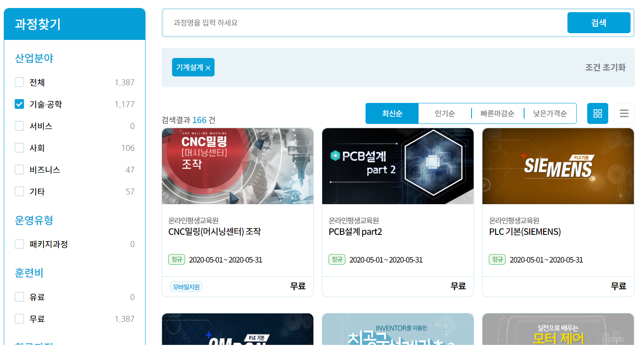
Task: Check the 서비스 checkbox
Action: 19,126
